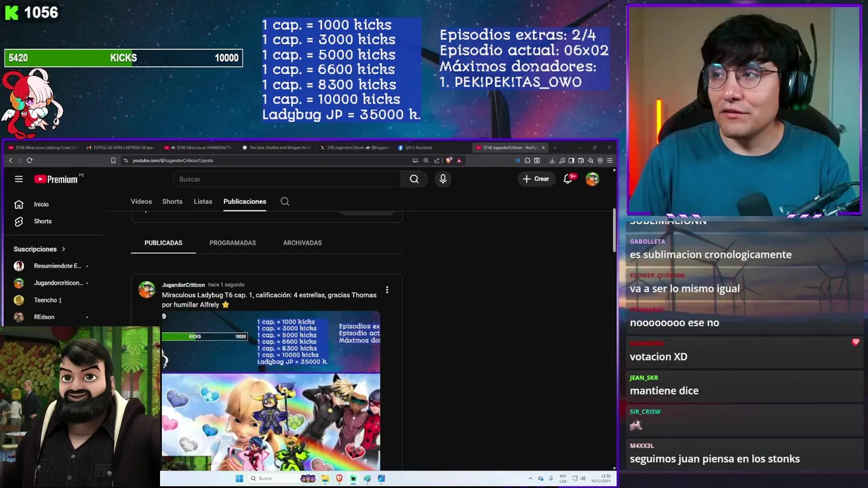Click the browser page vertical scrollbar
This screenshot has height=488, width=868.
pyautogui.click(x=614, y=230)
